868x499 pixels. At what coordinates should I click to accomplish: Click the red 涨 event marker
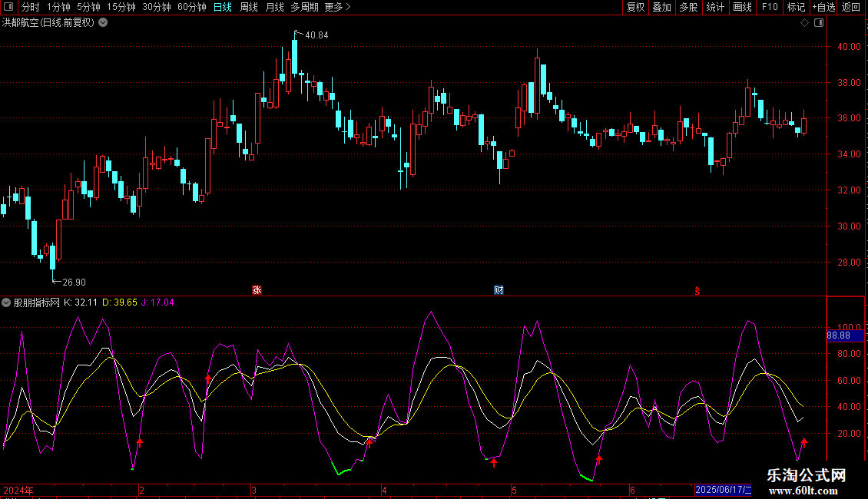(257, 290)
